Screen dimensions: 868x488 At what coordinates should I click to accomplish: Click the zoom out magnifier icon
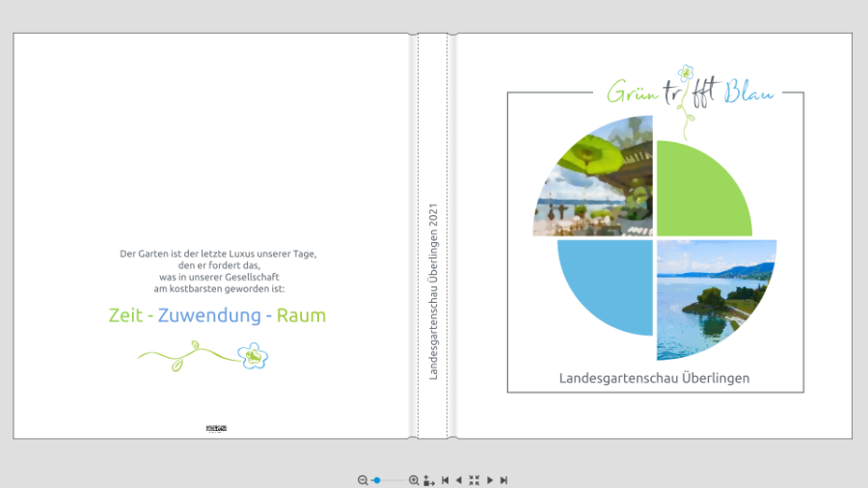coord(363,480)
